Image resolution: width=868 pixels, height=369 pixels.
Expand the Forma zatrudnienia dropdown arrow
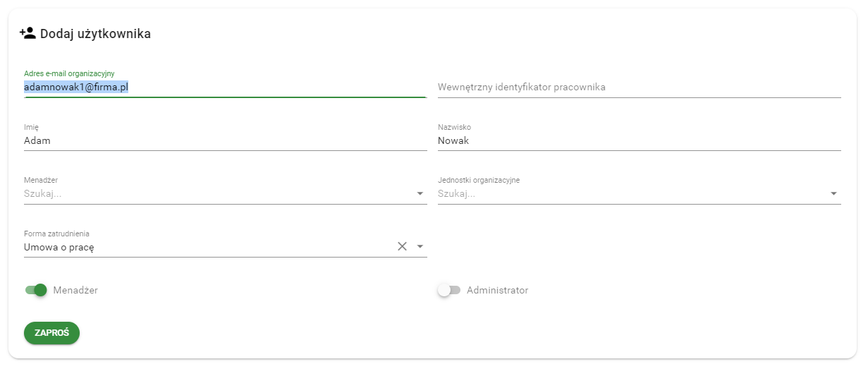coord(420,246)
